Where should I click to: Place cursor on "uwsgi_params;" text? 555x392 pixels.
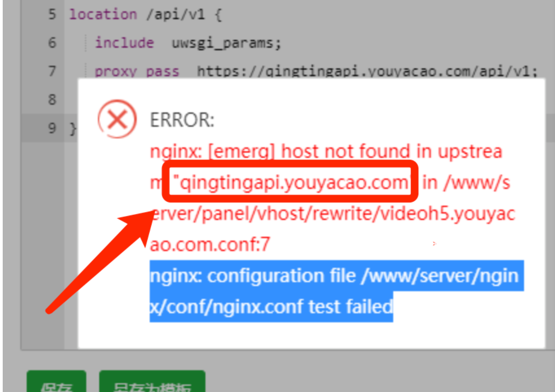226,43
